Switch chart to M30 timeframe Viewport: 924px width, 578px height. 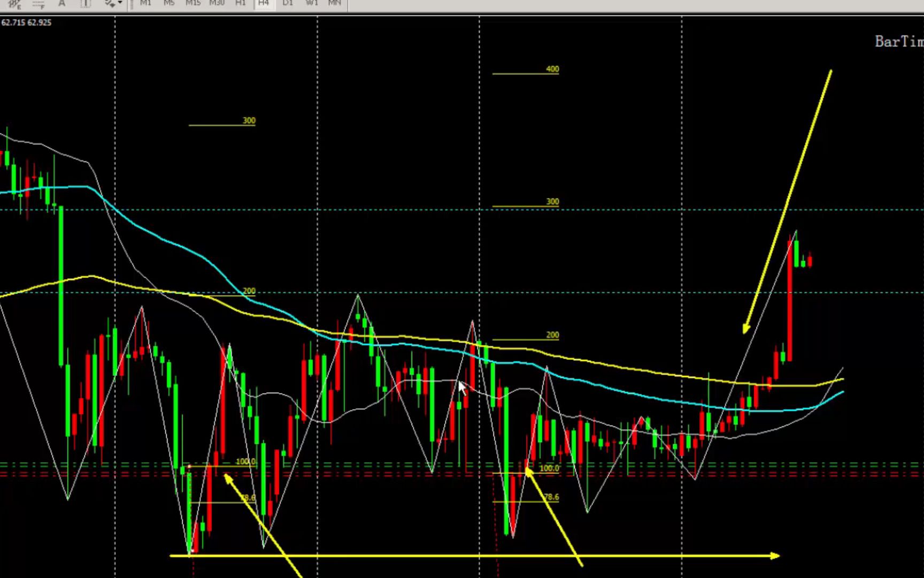tap(217, 3)
